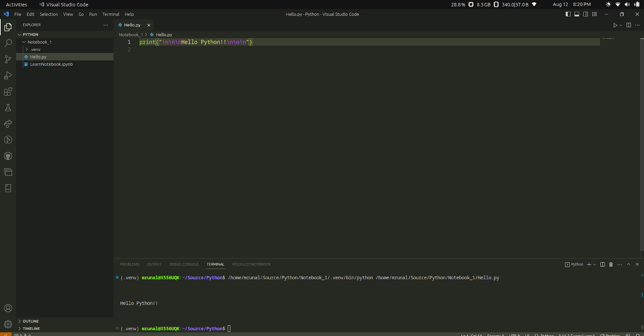Run the Python file with play icon
This screenshot has width=644, height=336.
click(615, 25)
